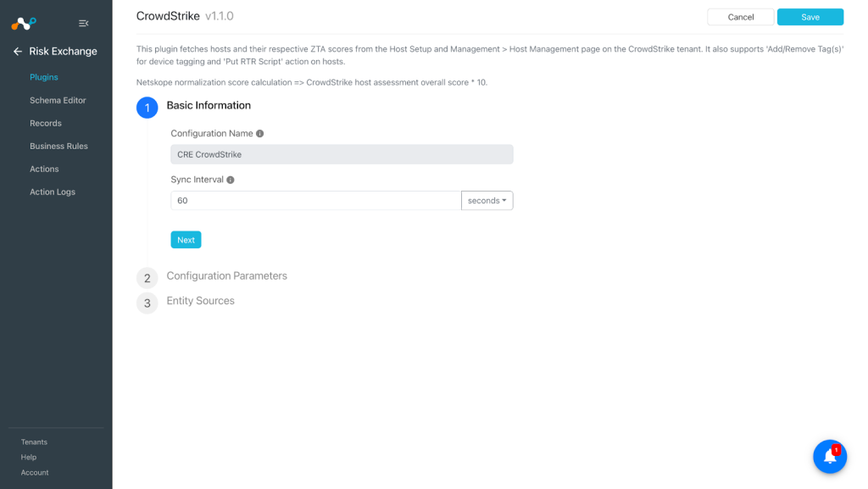Jump to step 2 circle

[x=147, y=278]
